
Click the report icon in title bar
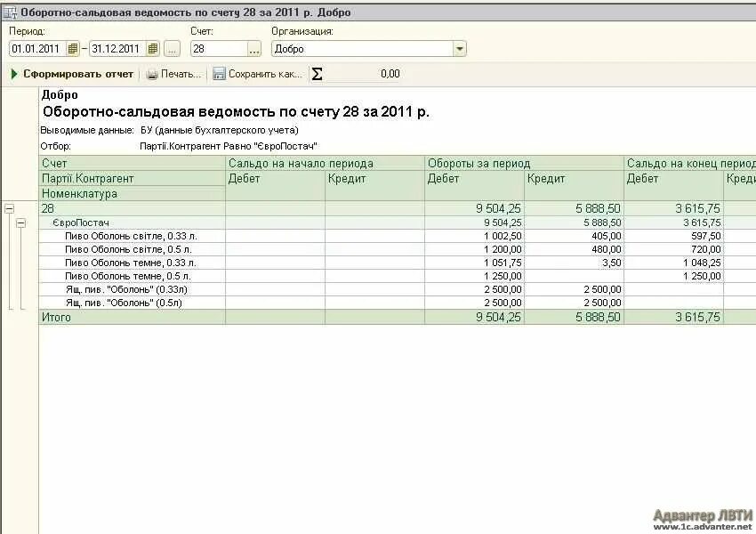click(x=10, y=12)
